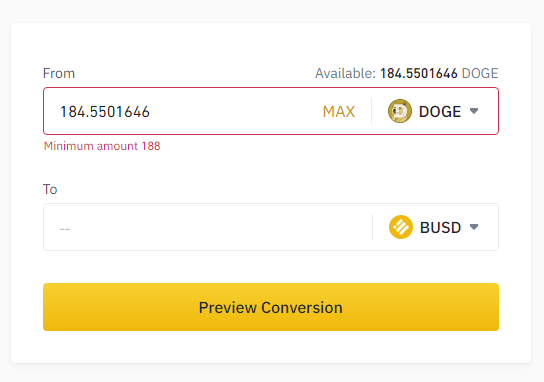Click blank card area above the From label

(271, 43)
